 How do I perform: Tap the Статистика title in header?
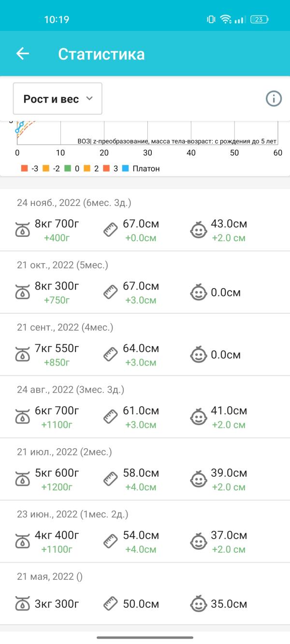coord(101,54)
